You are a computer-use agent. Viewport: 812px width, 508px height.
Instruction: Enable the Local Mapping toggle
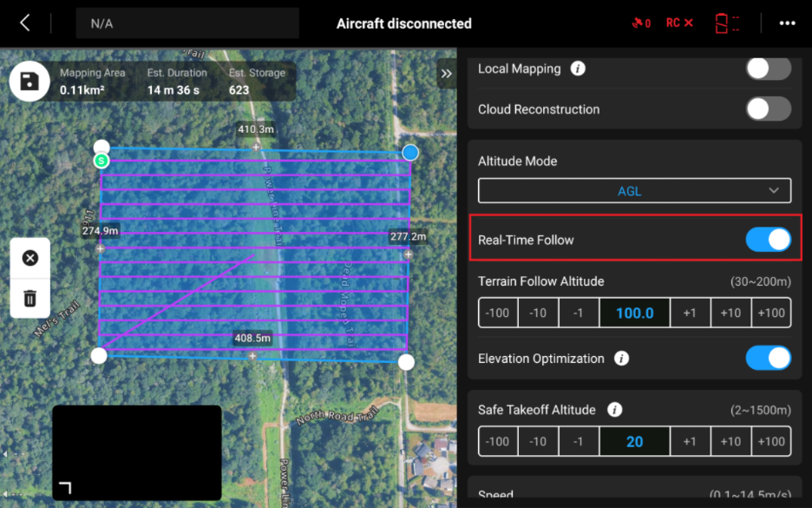click(768, 69)
